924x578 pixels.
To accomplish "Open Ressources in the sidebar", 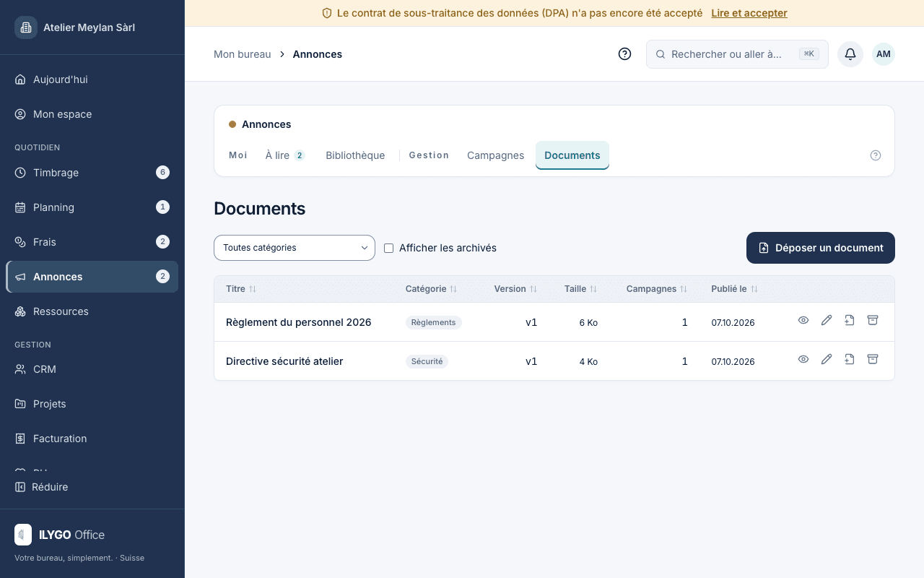I will click(92, 311).
